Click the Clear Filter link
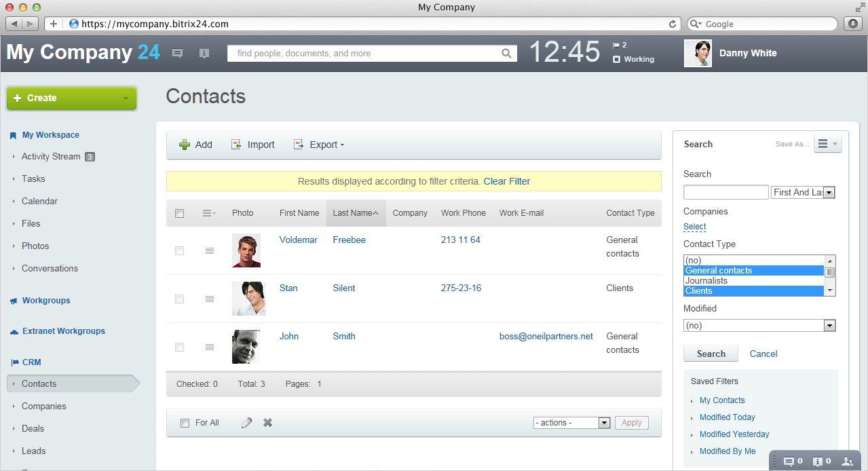This screenshot has height=471, width=868. [x=507, y=181]
